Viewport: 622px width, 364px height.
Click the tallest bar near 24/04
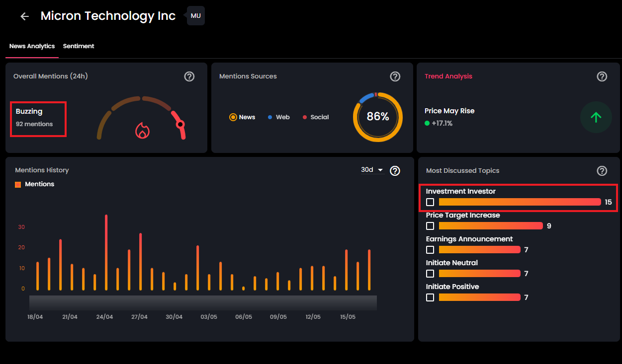[106, 252]
